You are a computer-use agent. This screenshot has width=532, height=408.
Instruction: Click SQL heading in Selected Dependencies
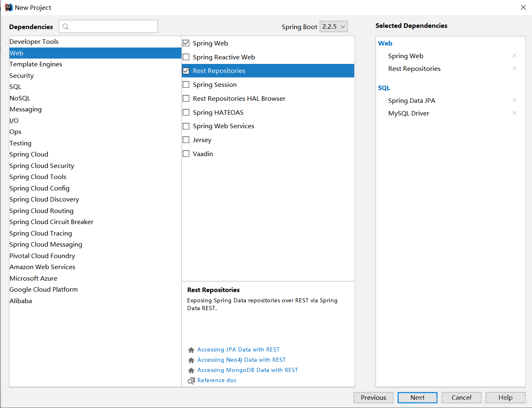coord(384,88)
